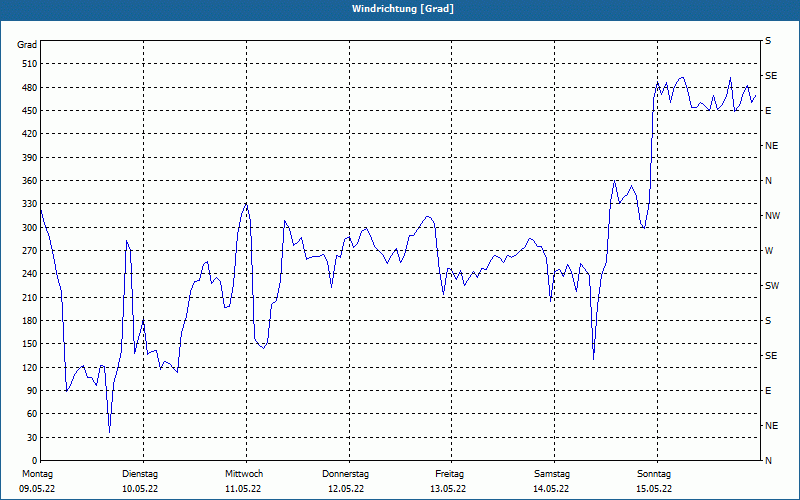Click the 480 value on degree axis
800x500 pixels.
30,87
